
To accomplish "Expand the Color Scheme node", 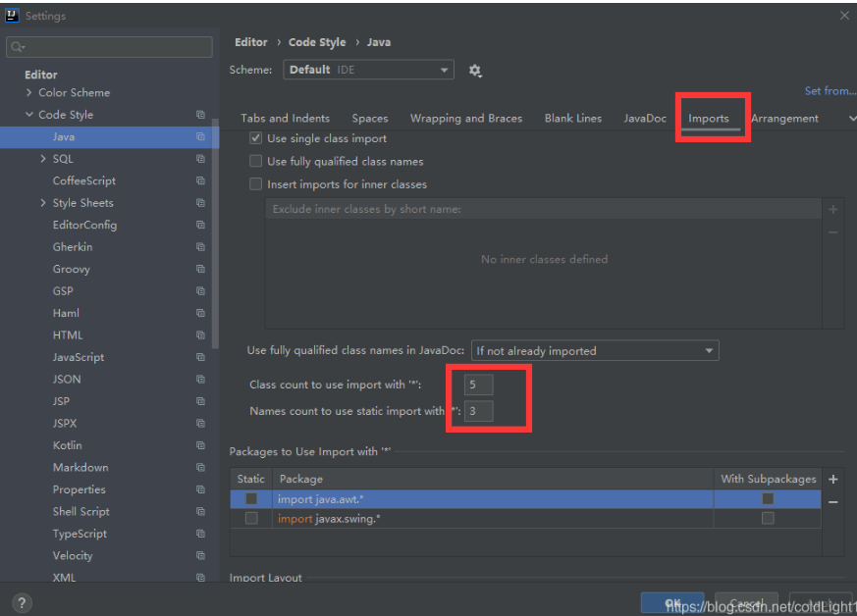I will tap(29, 93).
